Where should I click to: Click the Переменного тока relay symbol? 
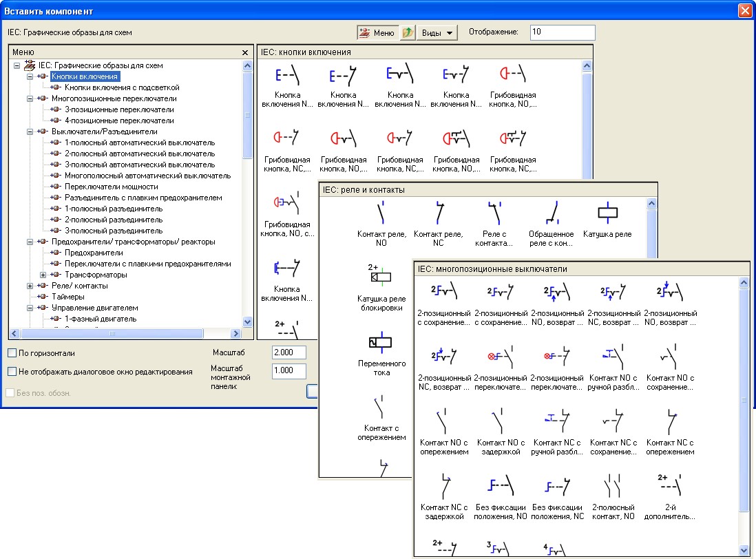click(381, 342)
